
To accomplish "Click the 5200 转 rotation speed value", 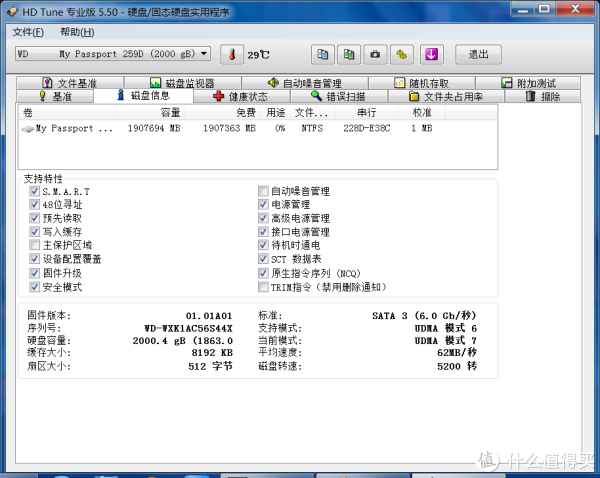I will [x=457, y=366].
